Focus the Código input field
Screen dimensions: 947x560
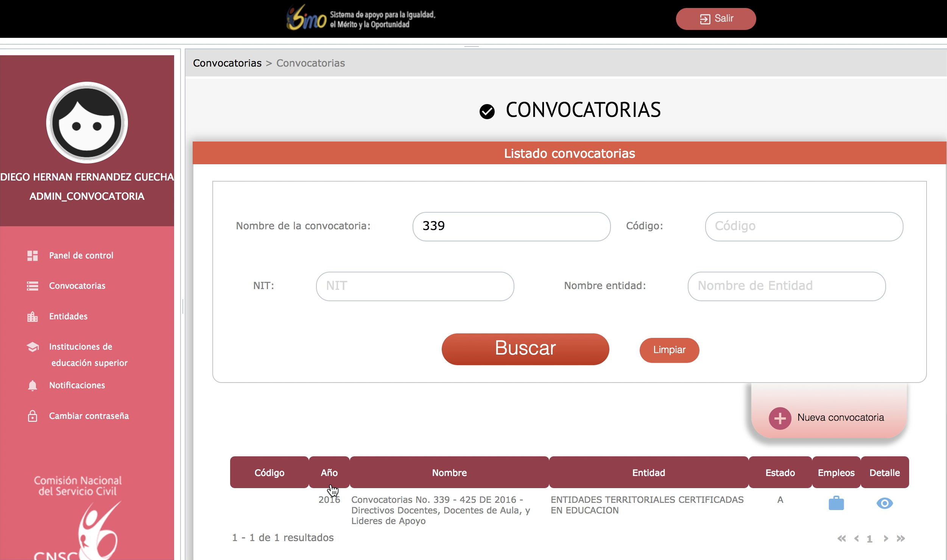(x=804, y=226)
